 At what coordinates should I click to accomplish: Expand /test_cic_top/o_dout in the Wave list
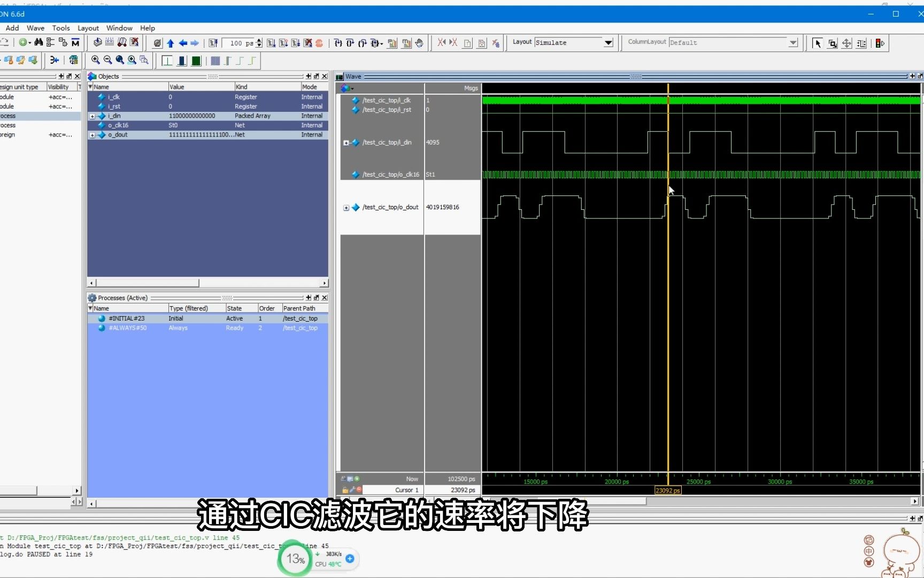[346, 208]
